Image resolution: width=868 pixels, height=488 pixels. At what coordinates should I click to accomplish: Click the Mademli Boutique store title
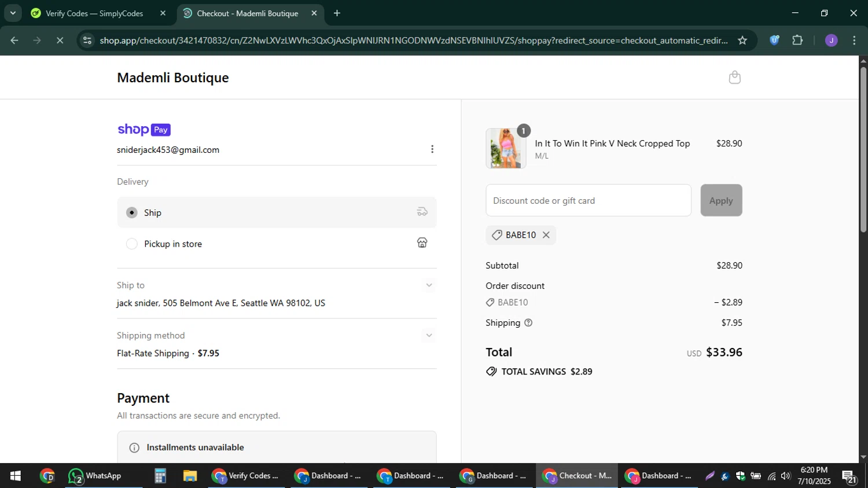pos(172,78)
